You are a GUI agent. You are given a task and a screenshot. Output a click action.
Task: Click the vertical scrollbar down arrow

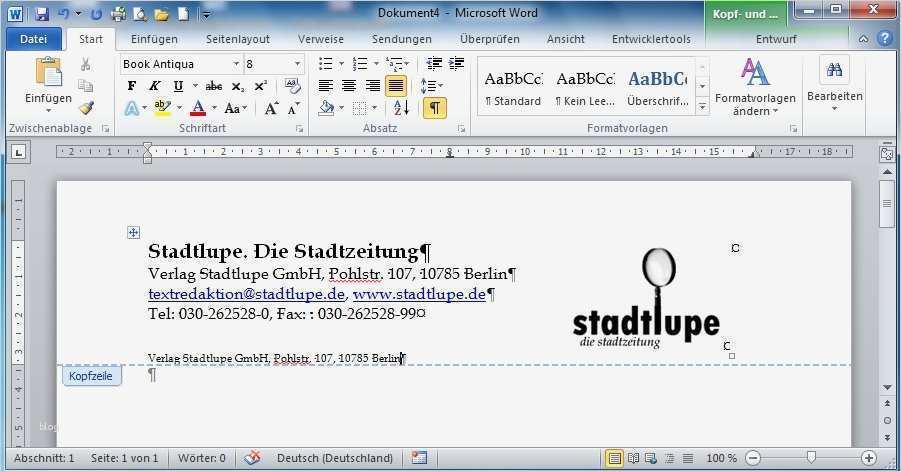click(887, 387)
